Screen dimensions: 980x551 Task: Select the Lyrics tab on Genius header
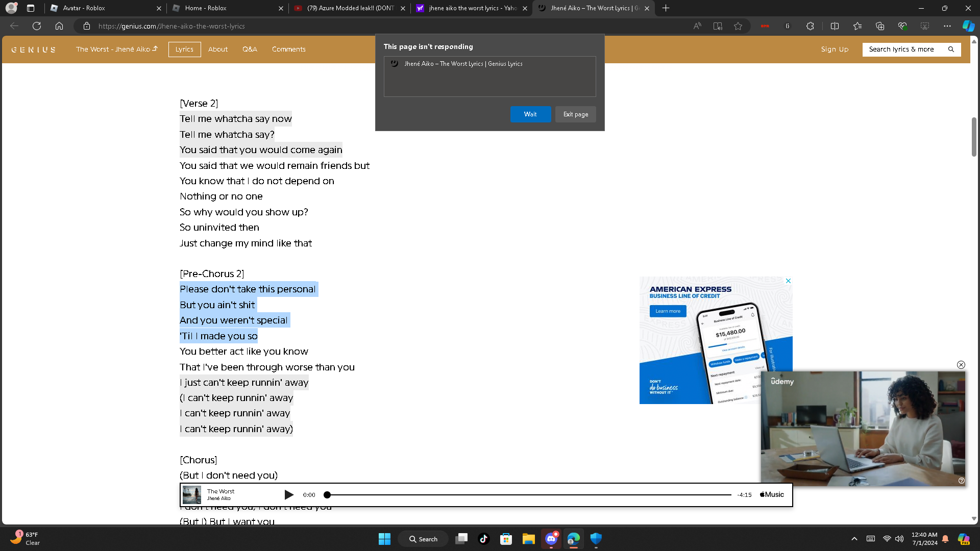point(184,49)
